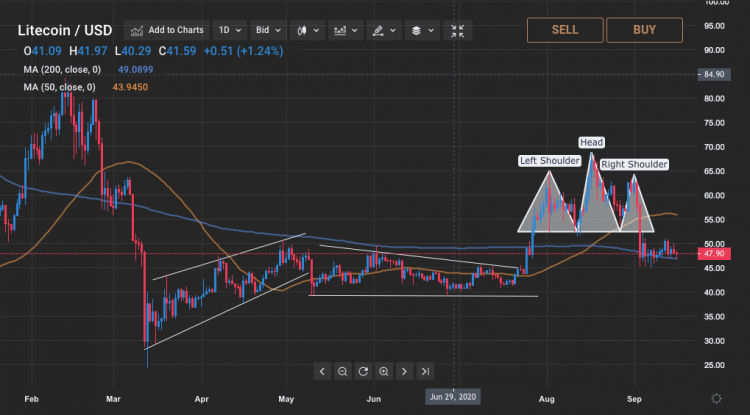Open the candlestick chart style dropdown
Screen dimensions: 750x415
click(308, 30)
